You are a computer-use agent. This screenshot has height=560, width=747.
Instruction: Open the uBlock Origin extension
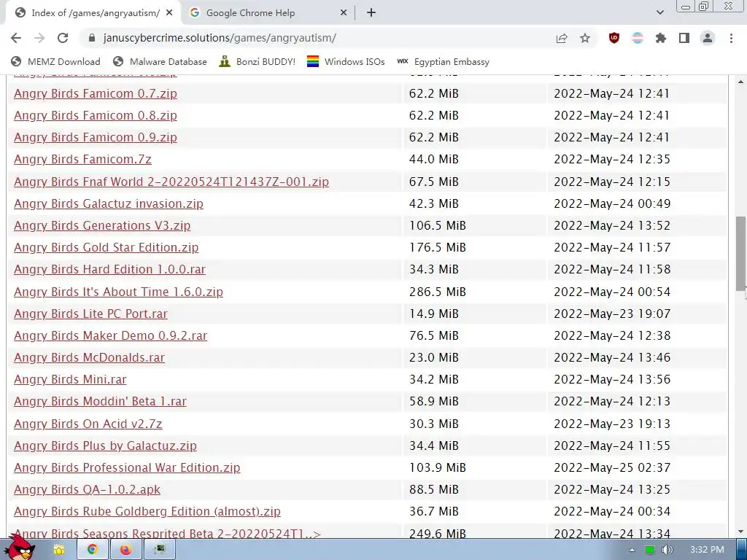coord(614,38)
